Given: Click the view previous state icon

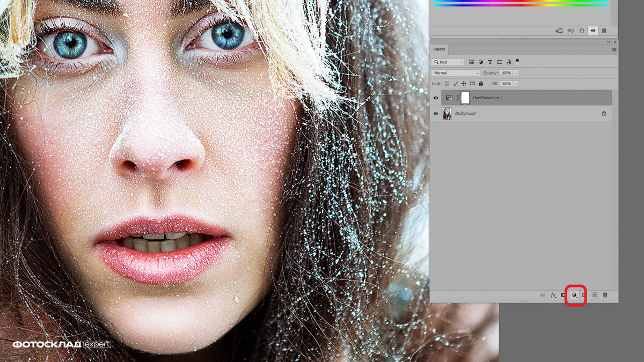Looking at the screenshot, I should coord(570,31).
